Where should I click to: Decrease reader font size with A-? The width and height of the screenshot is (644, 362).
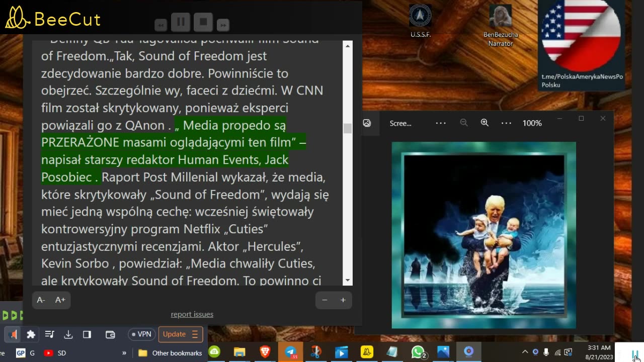coord(41,300)
